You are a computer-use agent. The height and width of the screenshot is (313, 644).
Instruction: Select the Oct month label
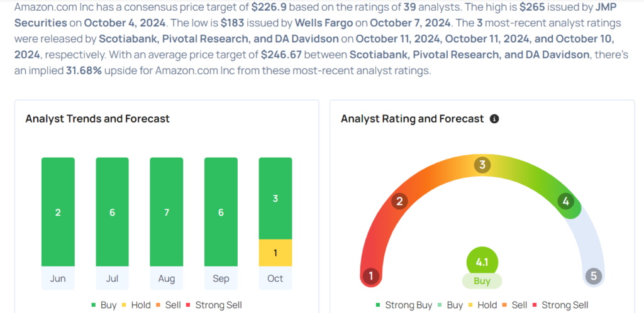click(x=275, y=278)
